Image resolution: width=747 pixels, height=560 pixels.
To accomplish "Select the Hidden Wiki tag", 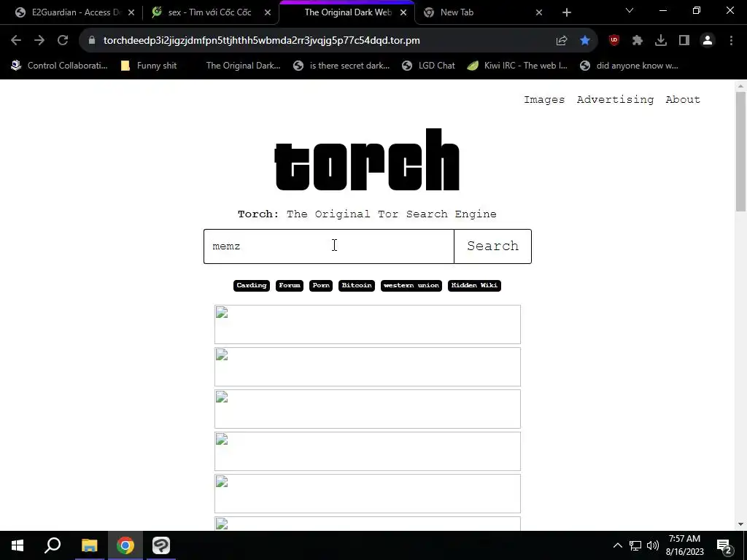I will (x=474, y=286).
